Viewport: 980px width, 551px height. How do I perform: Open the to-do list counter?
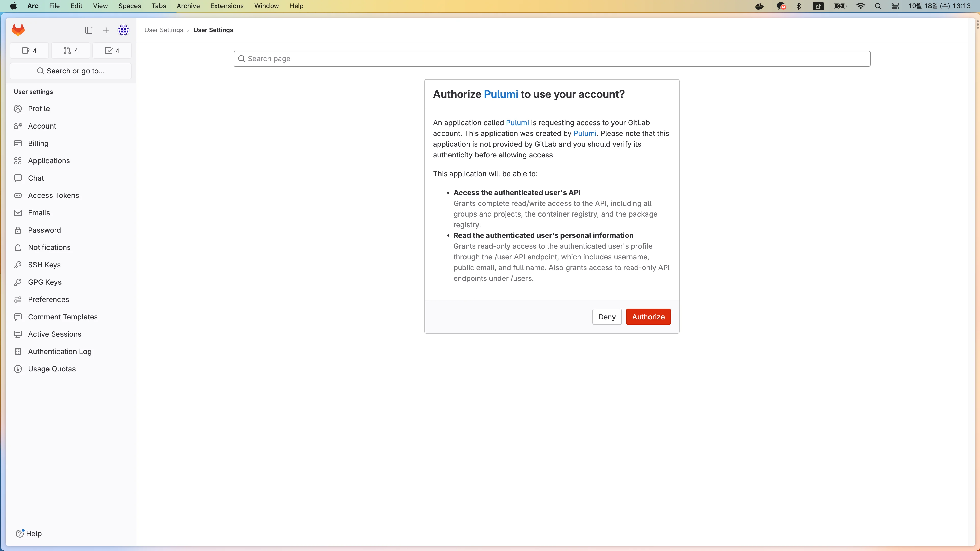[x=112, y=51]
